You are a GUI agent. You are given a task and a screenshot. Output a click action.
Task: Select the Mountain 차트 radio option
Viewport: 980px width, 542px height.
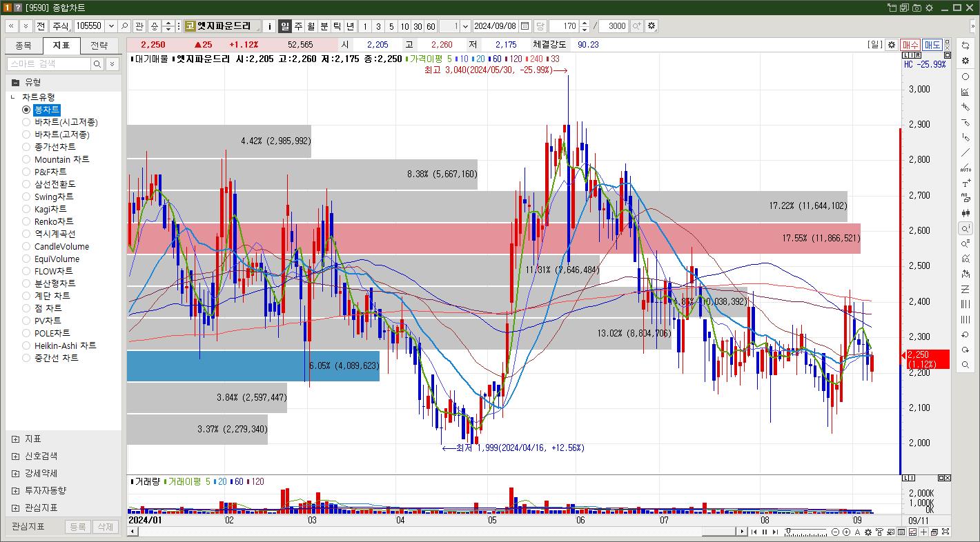(26, 159)
